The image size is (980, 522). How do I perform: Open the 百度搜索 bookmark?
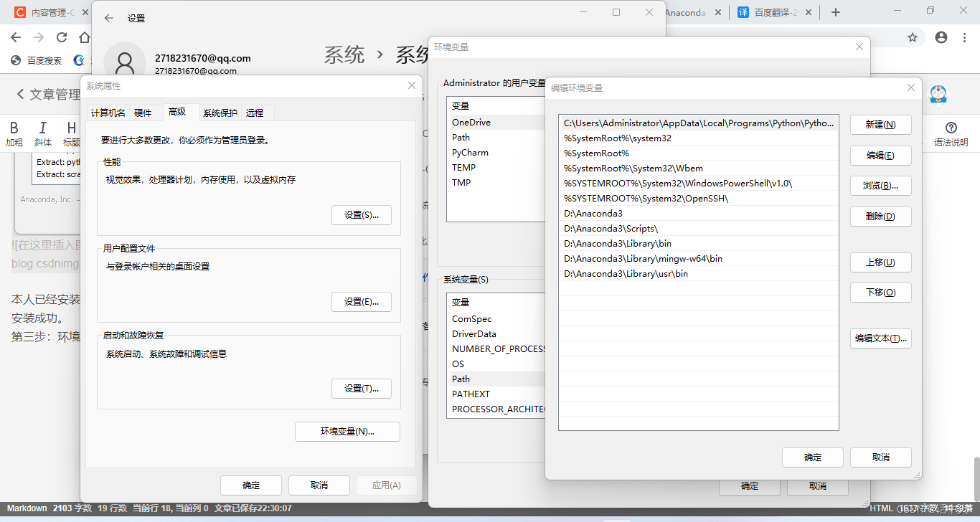pos(37,61)
